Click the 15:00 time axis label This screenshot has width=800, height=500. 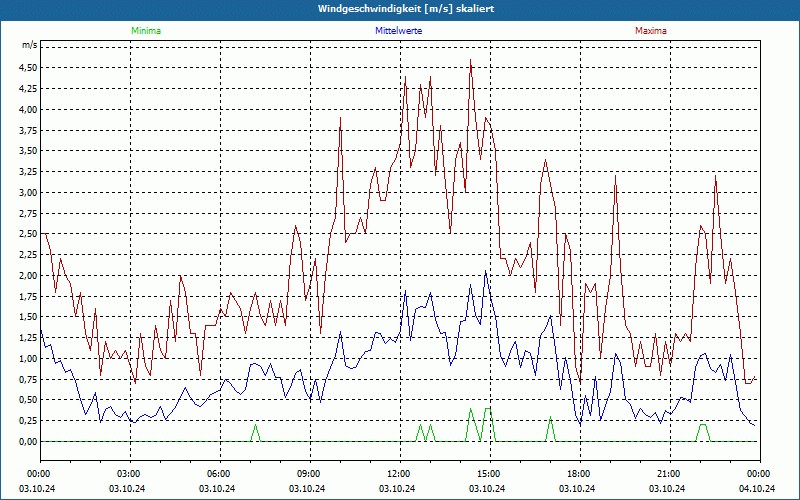click(491, 474)
